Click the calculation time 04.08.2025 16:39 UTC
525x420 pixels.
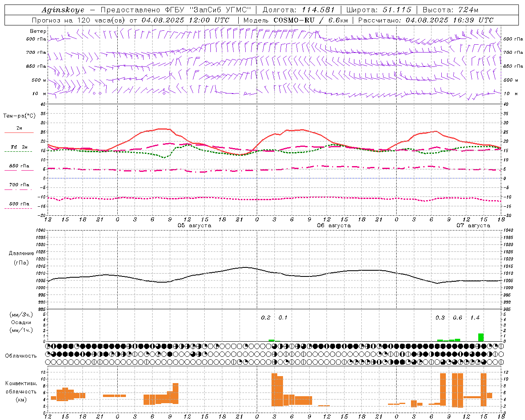click(x=450, y=20)
